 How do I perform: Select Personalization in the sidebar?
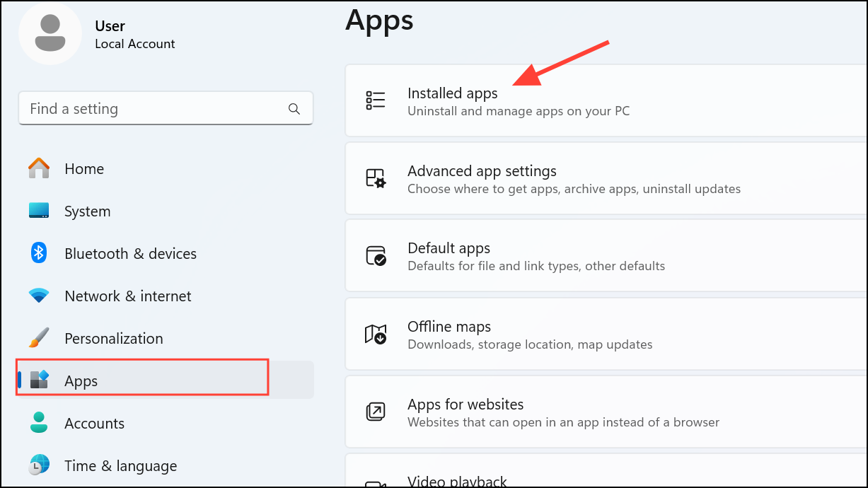166,338
